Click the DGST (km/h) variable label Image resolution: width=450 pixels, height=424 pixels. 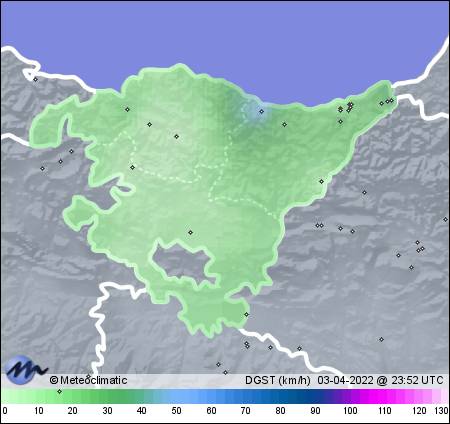click(x=278, y=380)
